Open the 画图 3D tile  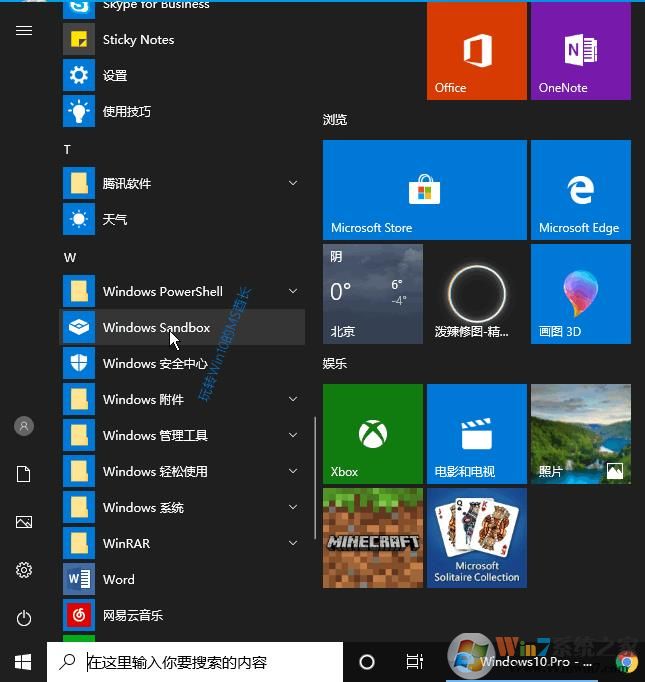click(x=581, y=294)
